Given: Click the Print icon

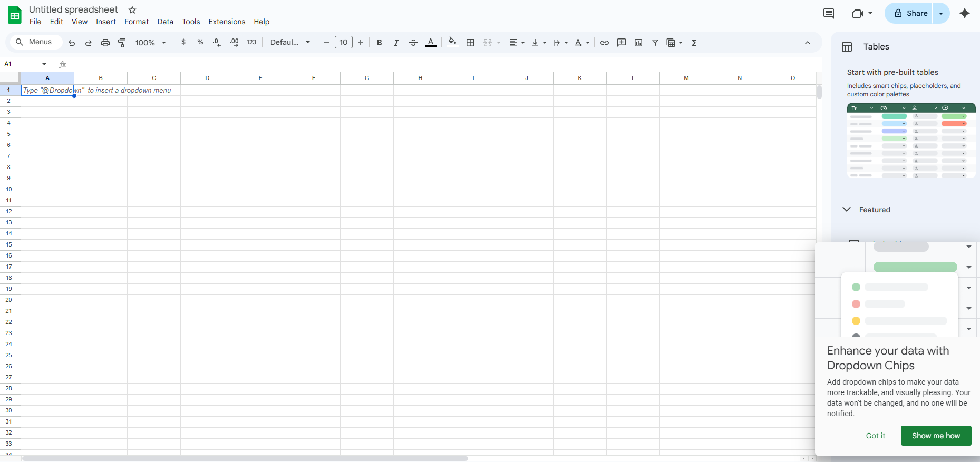Looking at the screenshot, I should click(x=105, y=43).
